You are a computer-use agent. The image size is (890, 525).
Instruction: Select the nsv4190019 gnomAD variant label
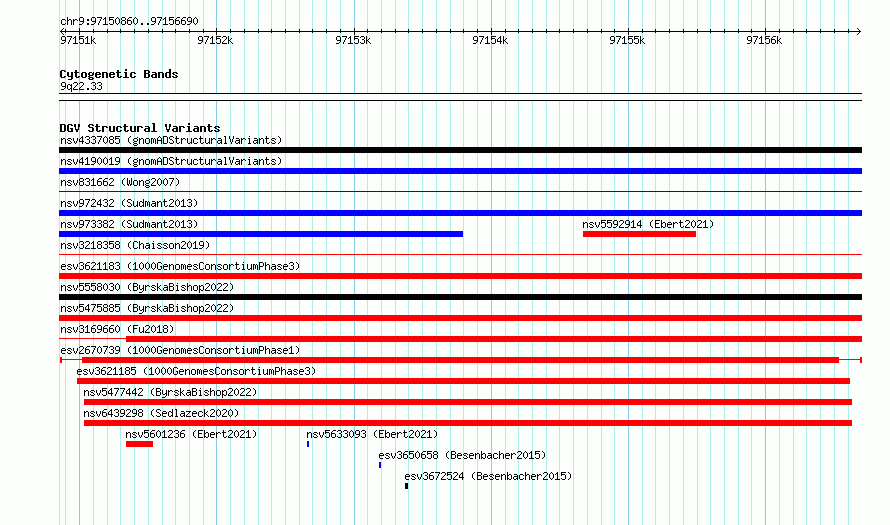pyautogui.click(x=171, y=161)
